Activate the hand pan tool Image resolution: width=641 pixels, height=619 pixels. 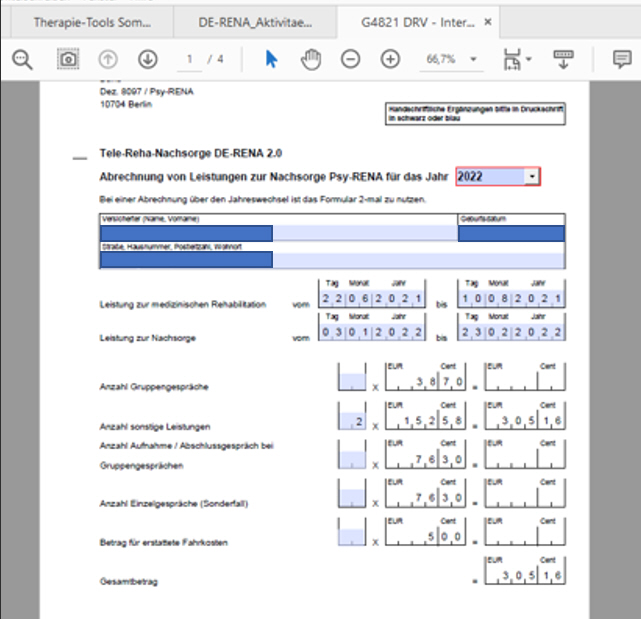point(311,60)
